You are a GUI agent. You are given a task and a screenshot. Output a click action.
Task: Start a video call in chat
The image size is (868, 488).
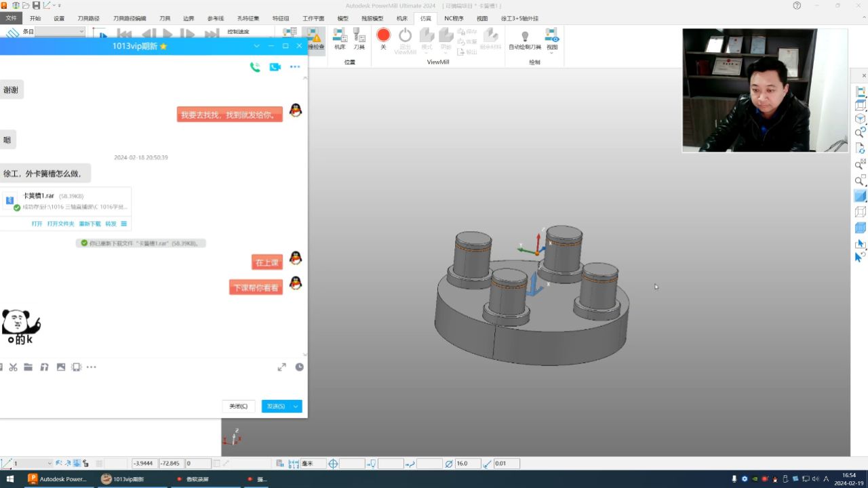(x=275, y=67)
